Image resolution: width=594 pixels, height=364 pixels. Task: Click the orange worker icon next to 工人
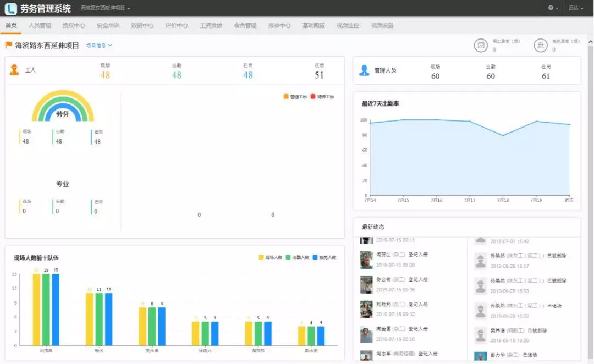(x=14, y=70)
